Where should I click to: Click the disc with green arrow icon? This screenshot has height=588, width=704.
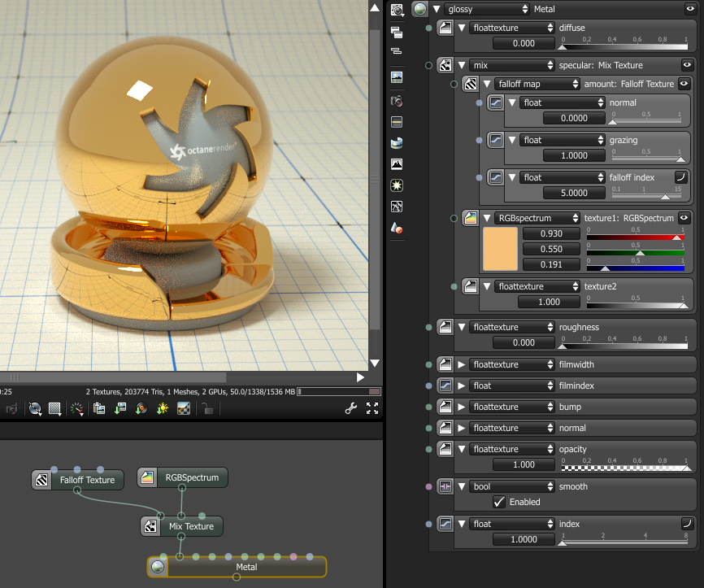click(141, 408)
